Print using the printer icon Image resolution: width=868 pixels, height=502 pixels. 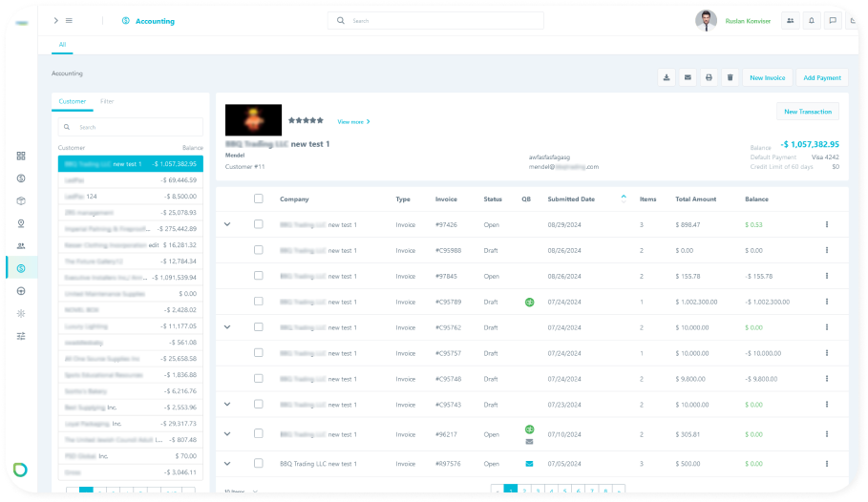point(709,77)
